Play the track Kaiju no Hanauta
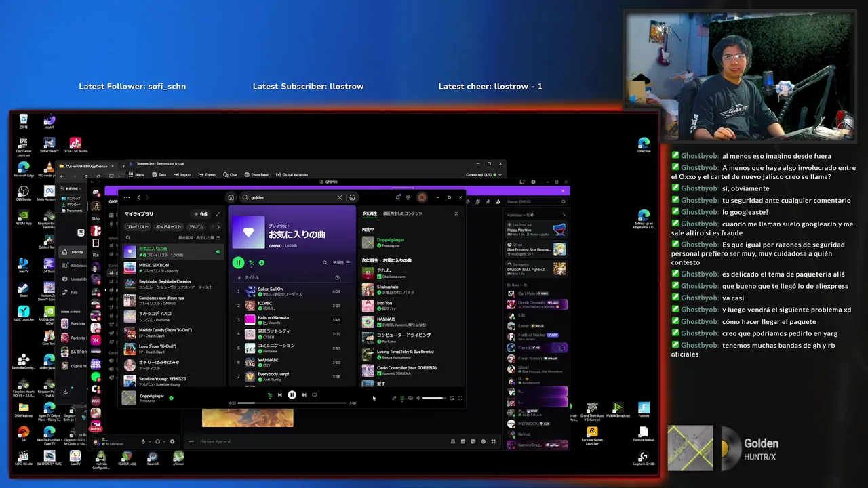Image resolution: width=868 pixels, height=488 pixels. pos(292,320)
